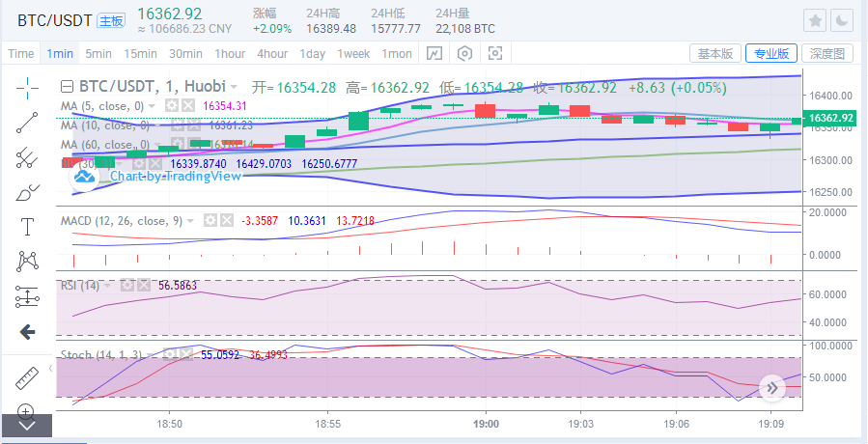Viewport: 868px width, 444px height.
Task: Click the back arrow in left toolbar
Action: (27, 332)
